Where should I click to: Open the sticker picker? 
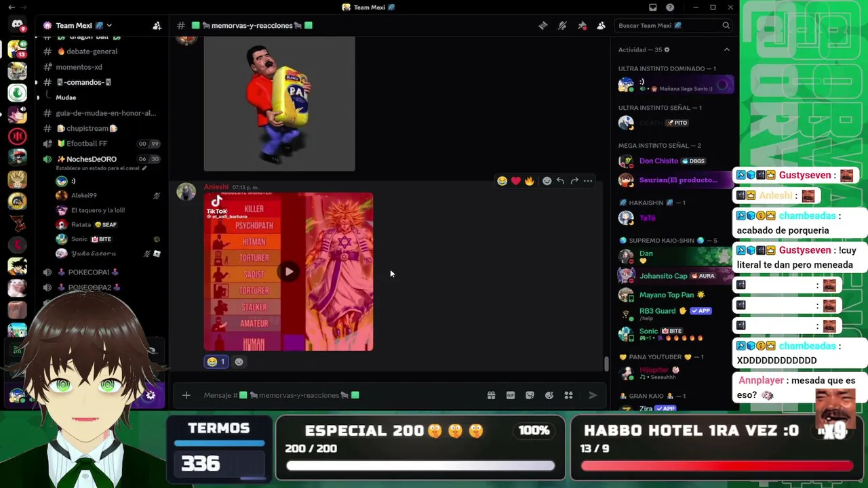coord(530,395)
